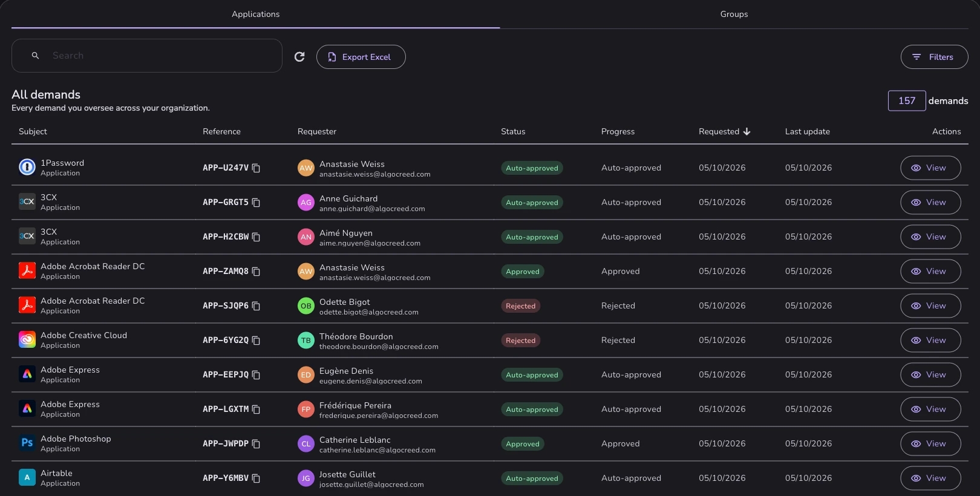Screen dimensions: 980x496
Task: Click the Requester column header
Action: click(317, 131)
